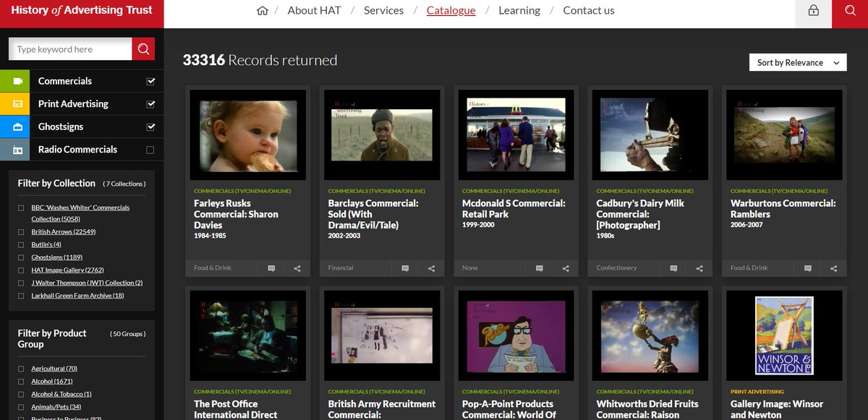This screenshot has width=868, height=420.
Task: Click Confectionery tag on Cadbury's card
Action: click(617, 268)
